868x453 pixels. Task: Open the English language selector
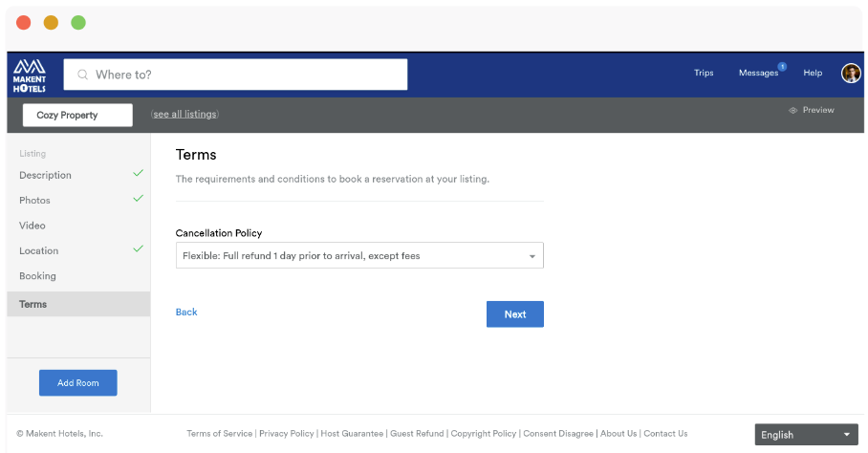pyautogui.click(x=806, y=435)
